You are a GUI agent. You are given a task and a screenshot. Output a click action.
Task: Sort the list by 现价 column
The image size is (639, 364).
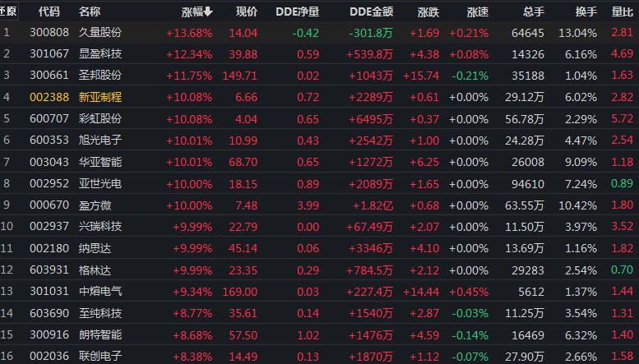[246, 12]
